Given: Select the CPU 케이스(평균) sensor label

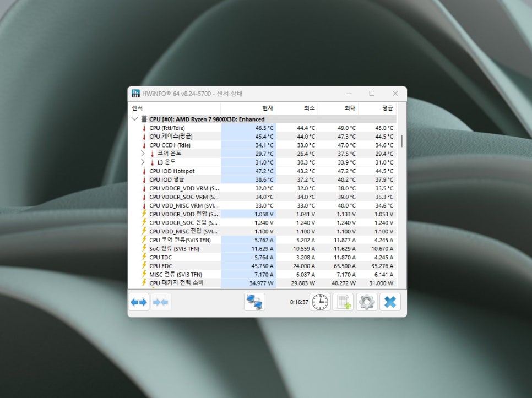Looking at the screenshot, I should (x=171, y=137).
